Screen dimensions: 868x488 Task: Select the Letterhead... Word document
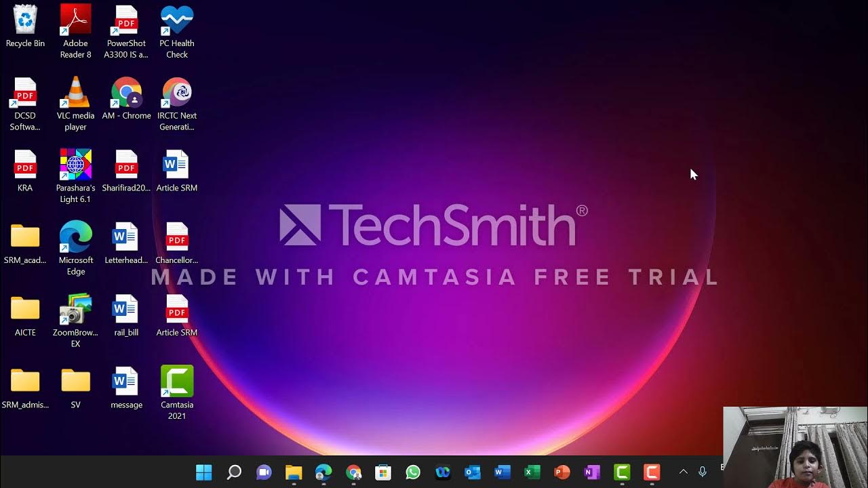pos(126,243)
